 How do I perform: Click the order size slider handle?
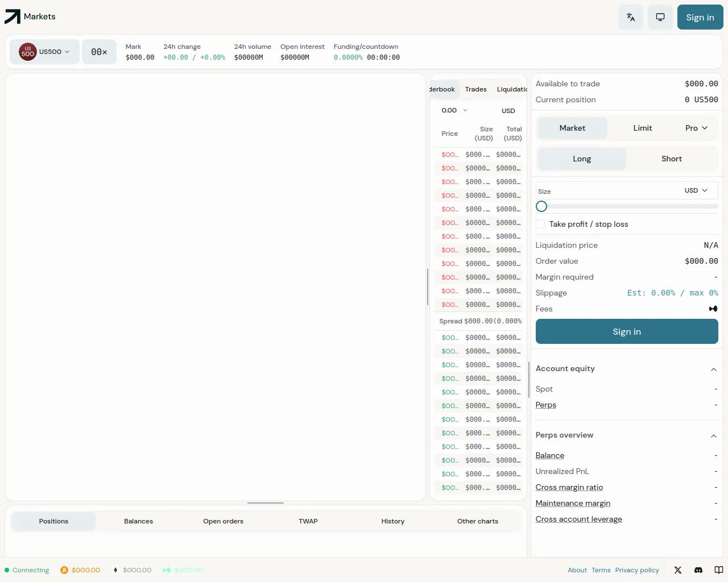tap(541, 206)
